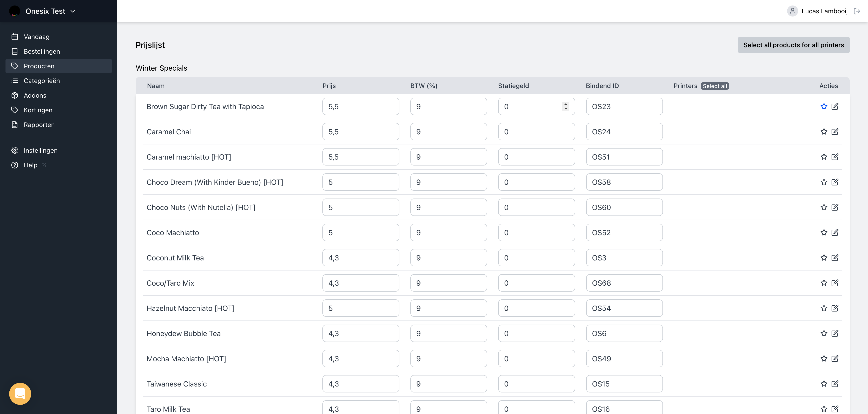This screenshot has height=414, width=868.
Task: Click the Select all link in Printers column header
Action: [715, 86]
